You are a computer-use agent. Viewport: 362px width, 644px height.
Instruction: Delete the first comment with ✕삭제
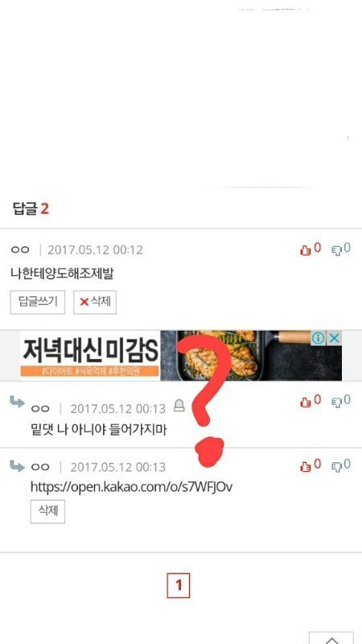[x=95, y=303]
